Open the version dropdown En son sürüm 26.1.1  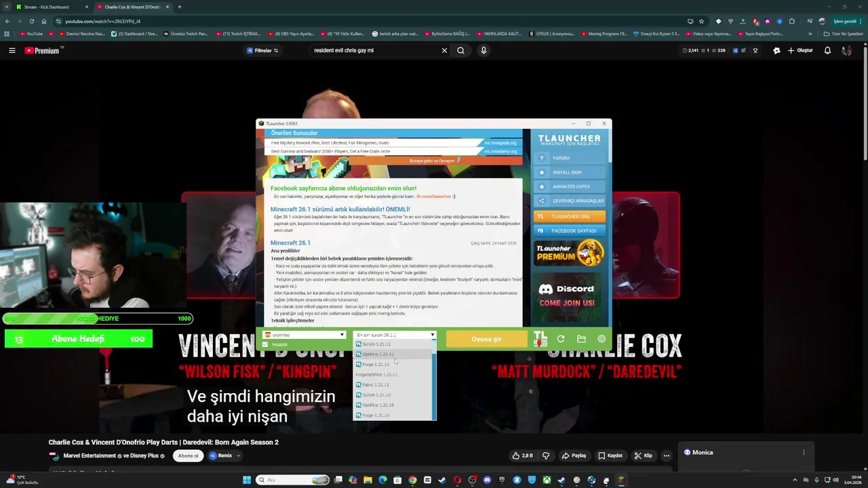coord(395,335)
